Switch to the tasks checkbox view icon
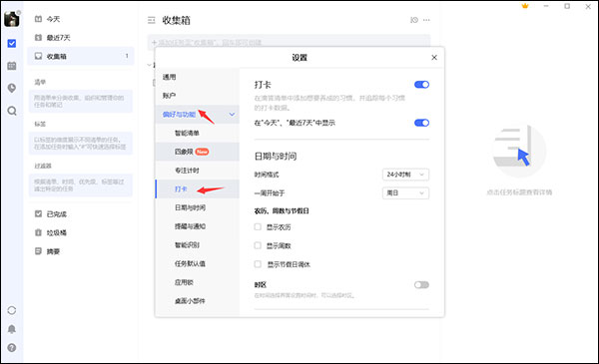 coord(12,43)
